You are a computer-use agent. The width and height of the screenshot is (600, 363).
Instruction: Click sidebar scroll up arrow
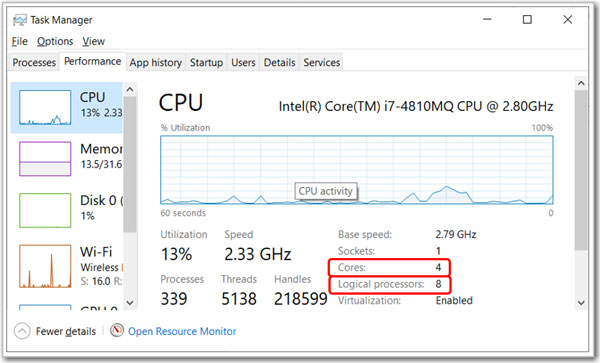coord(130,90)
